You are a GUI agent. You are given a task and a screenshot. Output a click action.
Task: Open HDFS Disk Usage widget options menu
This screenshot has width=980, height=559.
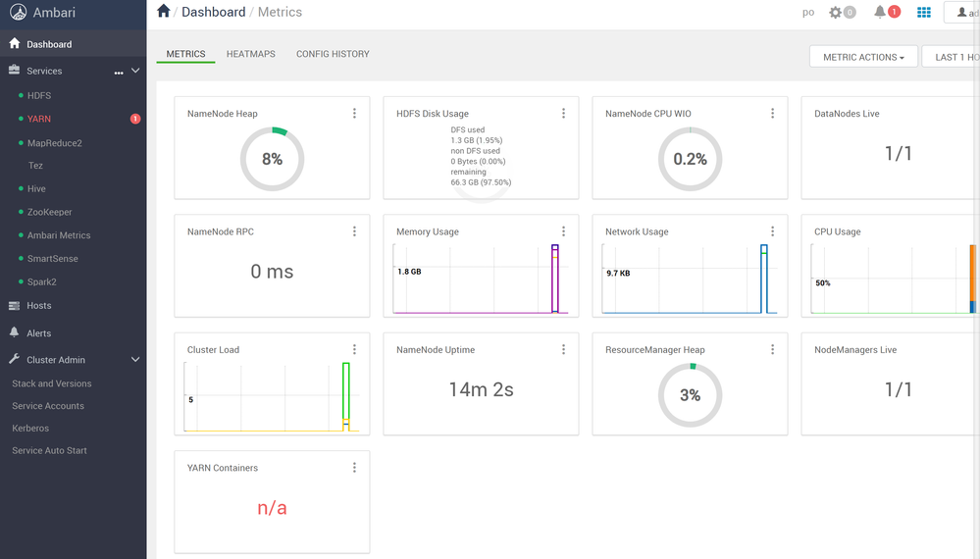(x=563, y=113)
